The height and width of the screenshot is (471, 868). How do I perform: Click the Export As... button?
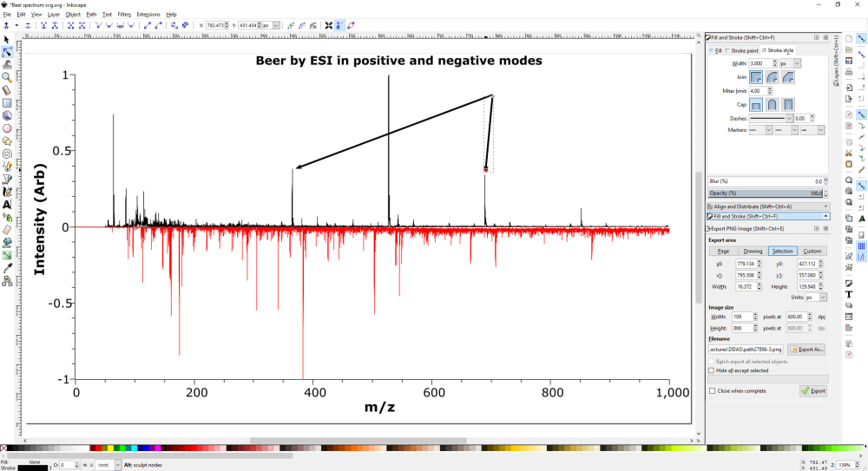806,350
